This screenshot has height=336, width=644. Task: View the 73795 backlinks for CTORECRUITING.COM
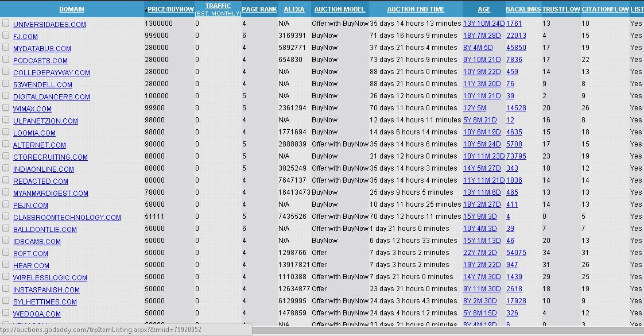pos(516,156)
